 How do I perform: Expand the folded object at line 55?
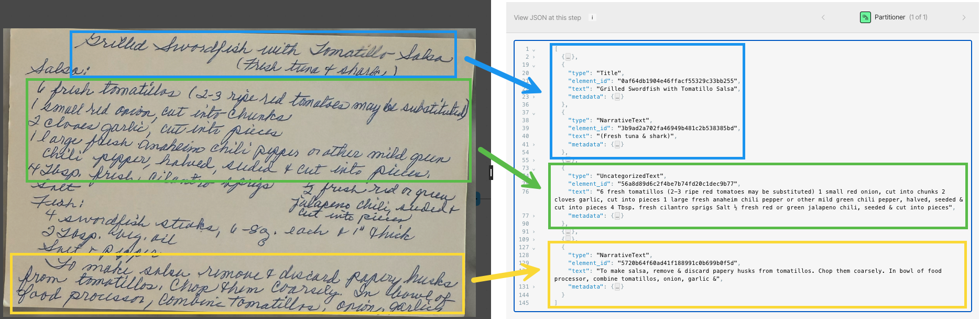point(534,161)
